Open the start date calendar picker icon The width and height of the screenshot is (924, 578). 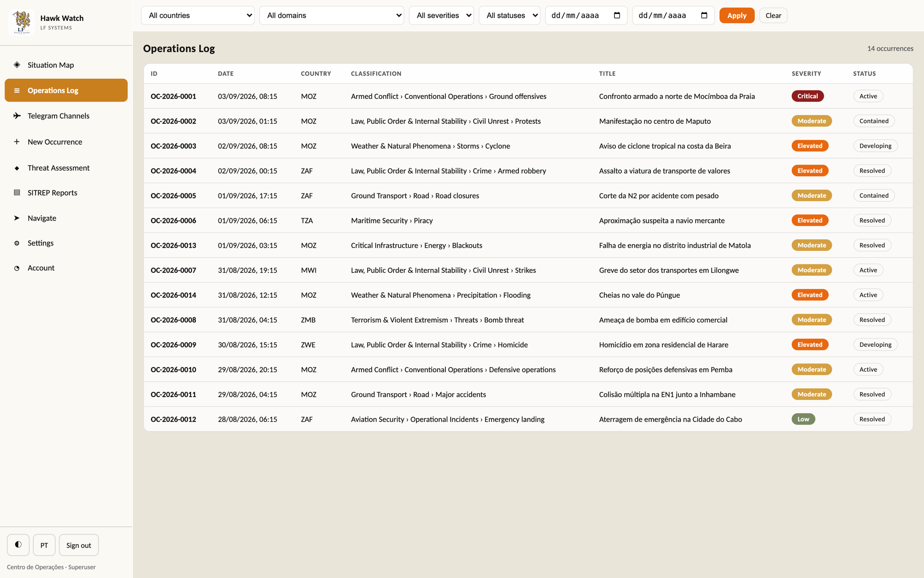click(617, 15)
